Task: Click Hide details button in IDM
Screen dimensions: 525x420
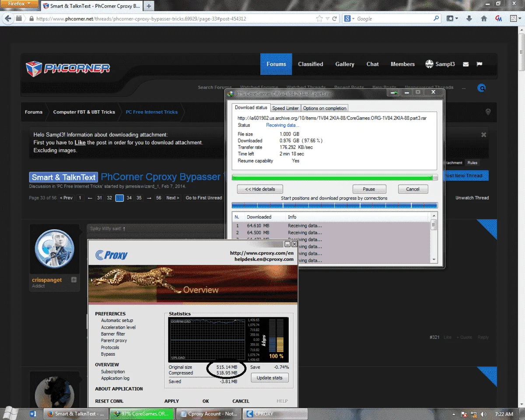Action: (x=260, y=189)
